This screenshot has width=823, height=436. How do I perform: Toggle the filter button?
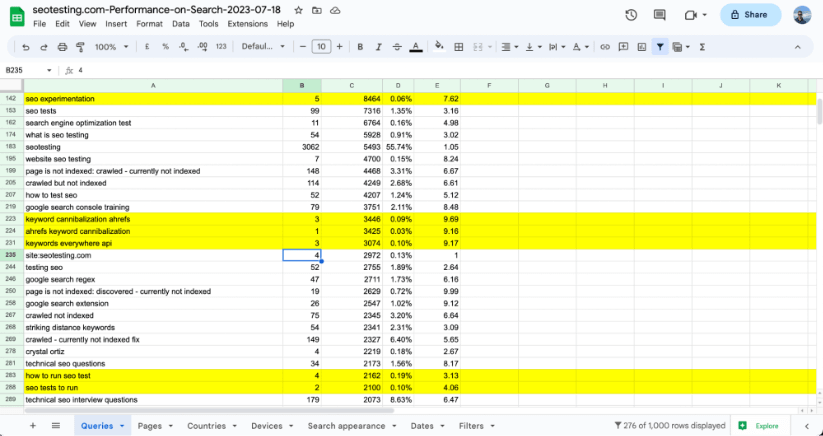660,47
